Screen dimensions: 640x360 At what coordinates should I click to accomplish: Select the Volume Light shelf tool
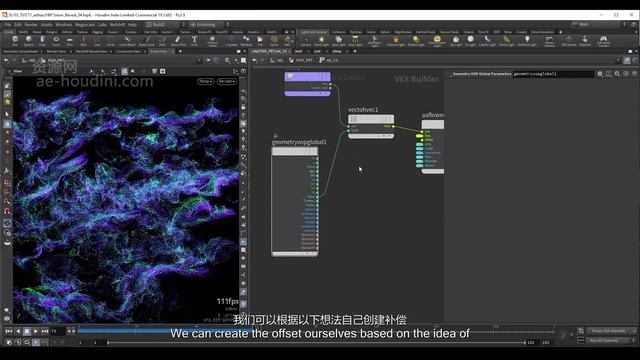pos(396,41)
